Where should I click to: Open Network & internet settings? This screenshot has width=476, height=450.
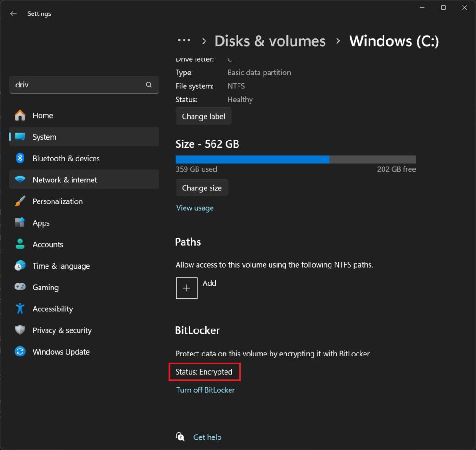65,180
